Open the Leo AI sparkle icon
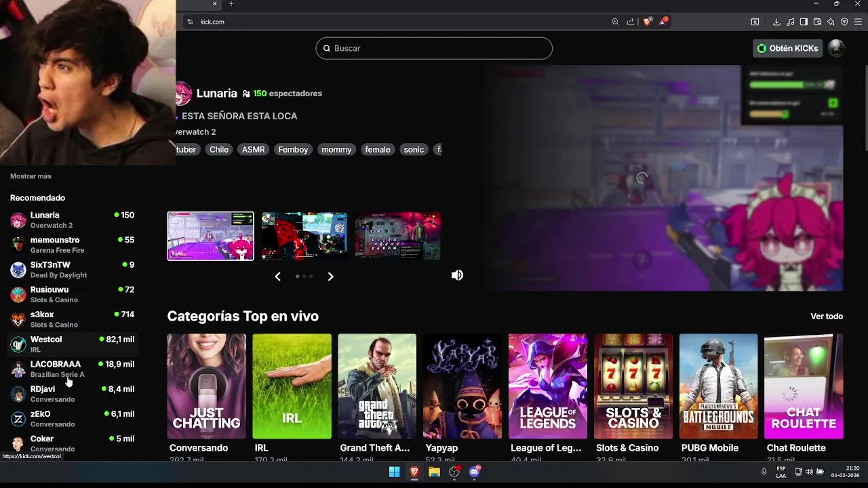This screenshot has height=488, width=868. coord(831,22)
